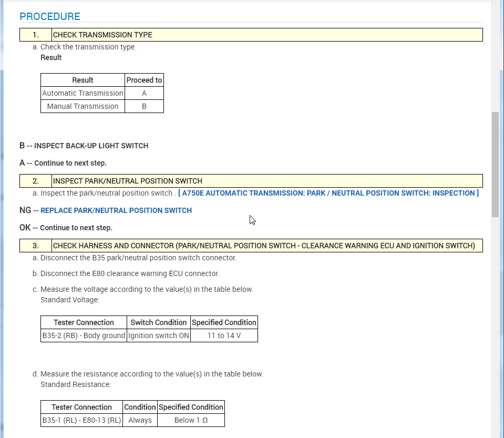Select the 'B35-2 (RB) - Body ground' cell

(x=84, y=336)
